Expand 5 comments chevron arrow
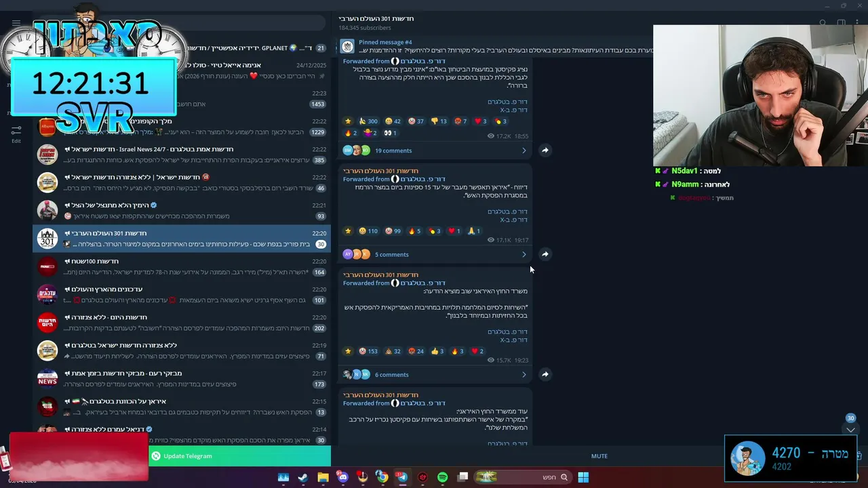This screenshot has width=868, height=488. [x=524, y=254]
